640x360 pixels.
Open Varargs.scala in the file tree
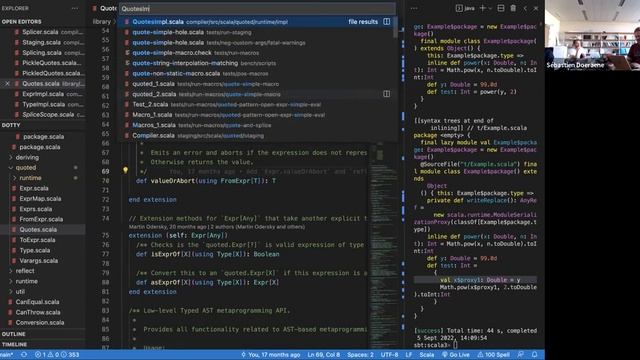click(42, 260)
